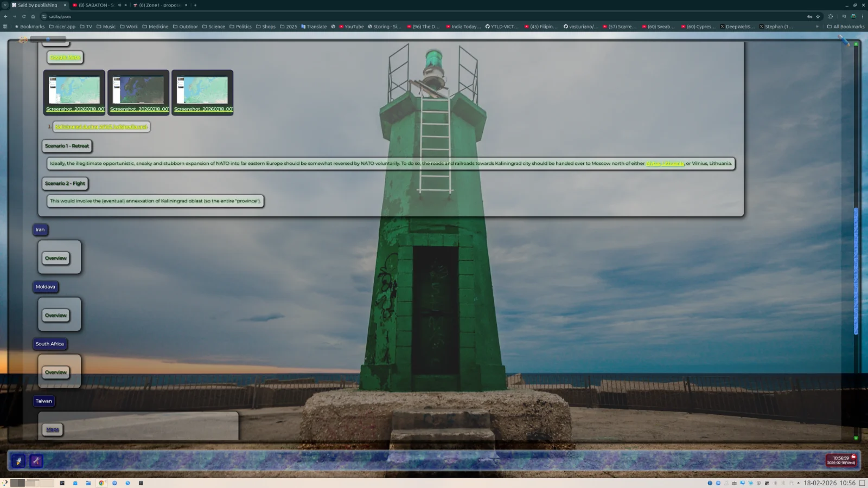
Task: Click the Lithuania hyperlink in the Retreat scenario
Action: 665,163
